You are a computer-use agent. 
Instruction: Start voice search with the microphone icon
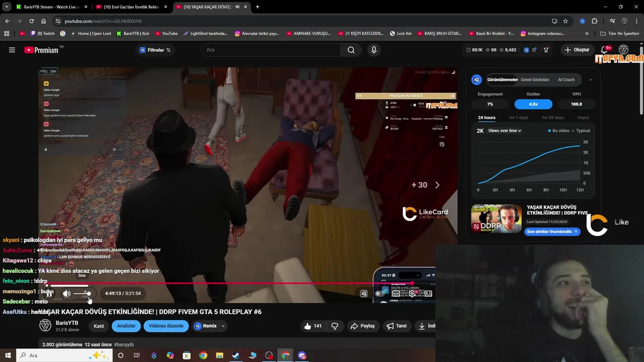pos(374,50)
